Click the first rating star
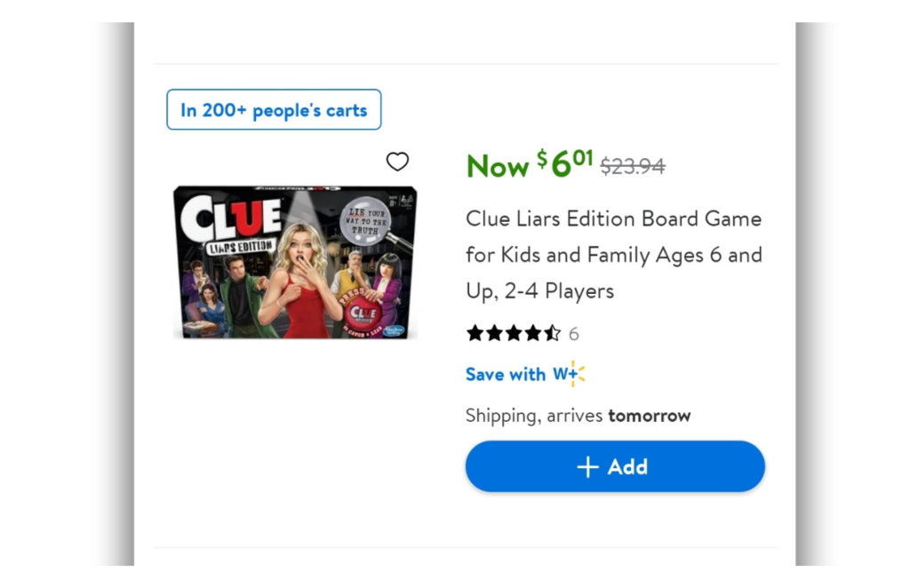 click(x=475, y=333)
